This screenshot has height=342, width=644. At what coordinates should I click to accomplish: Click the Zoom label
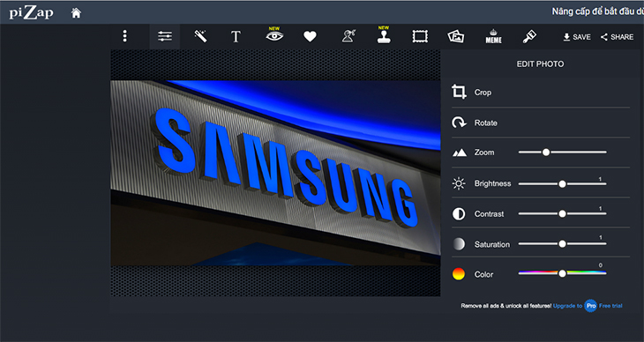484,152
